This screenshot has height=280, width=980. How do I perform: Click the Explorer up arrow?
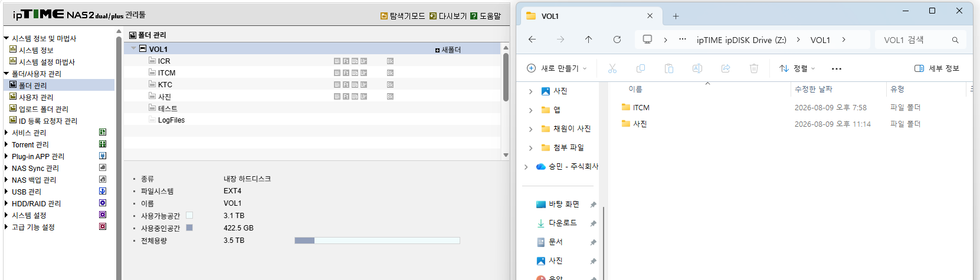tap(588, 39)
